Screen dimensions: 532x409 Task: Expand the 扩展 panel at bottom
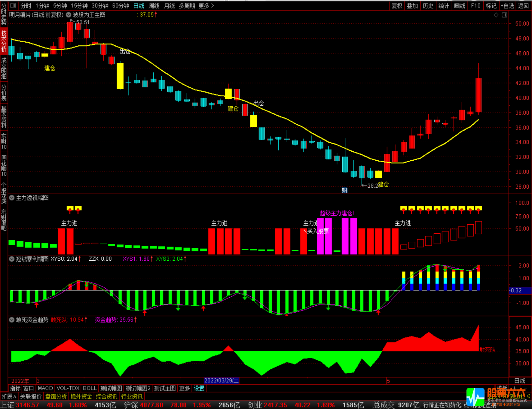[9, 396]
